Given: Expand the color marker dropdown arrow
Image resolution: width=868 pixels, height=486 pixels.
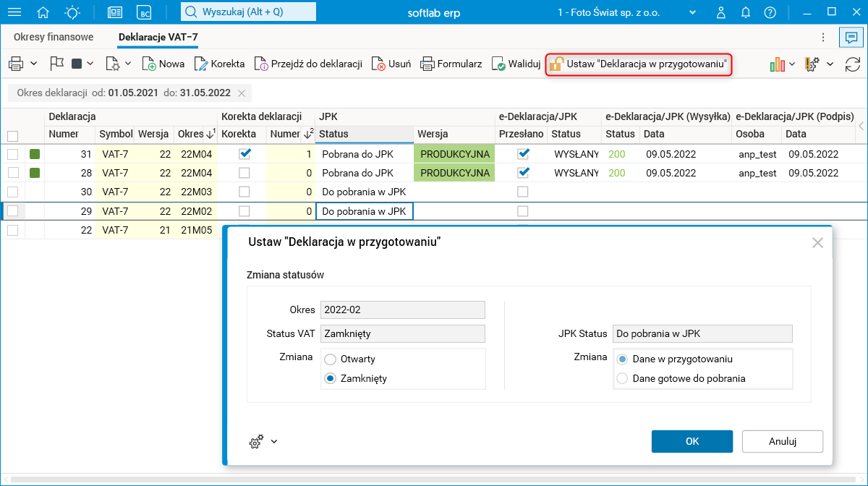Looking at the screenshot, I should point(90,64).
